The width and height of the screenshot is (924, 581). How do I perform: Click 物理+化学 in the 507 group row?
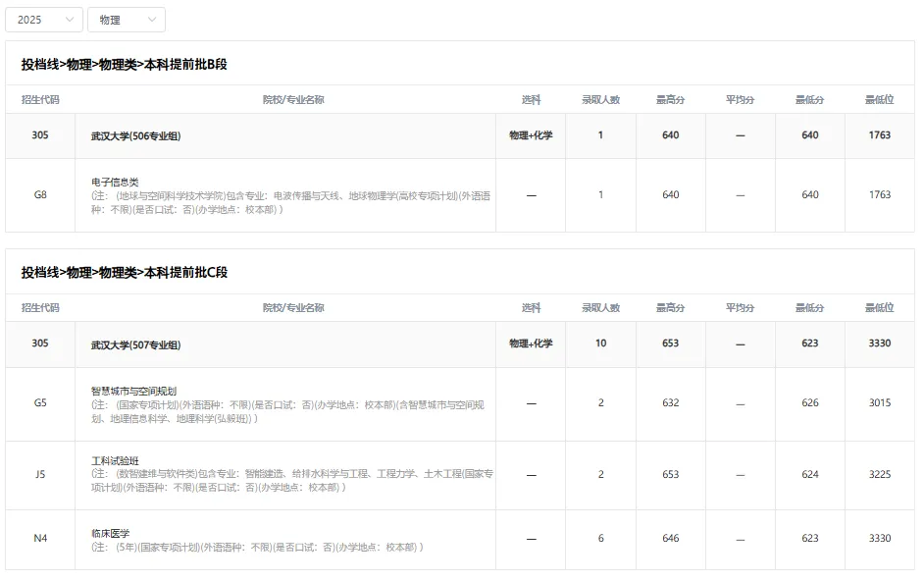tap(531, 343)
